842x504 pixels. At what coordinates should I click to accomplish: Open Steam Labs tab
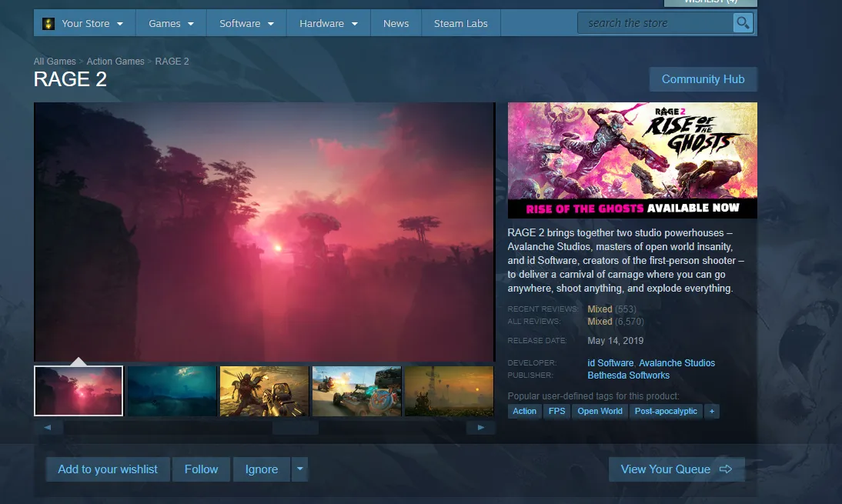461,24
